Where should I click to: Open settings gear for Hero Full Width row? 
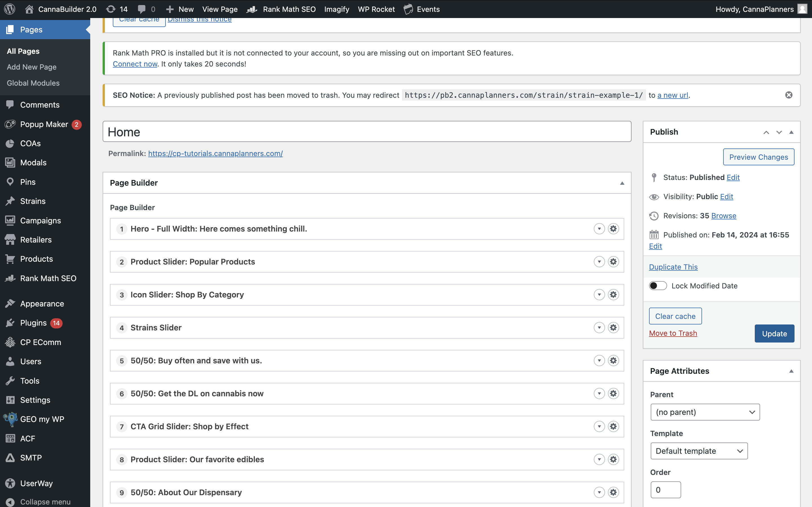613,229
